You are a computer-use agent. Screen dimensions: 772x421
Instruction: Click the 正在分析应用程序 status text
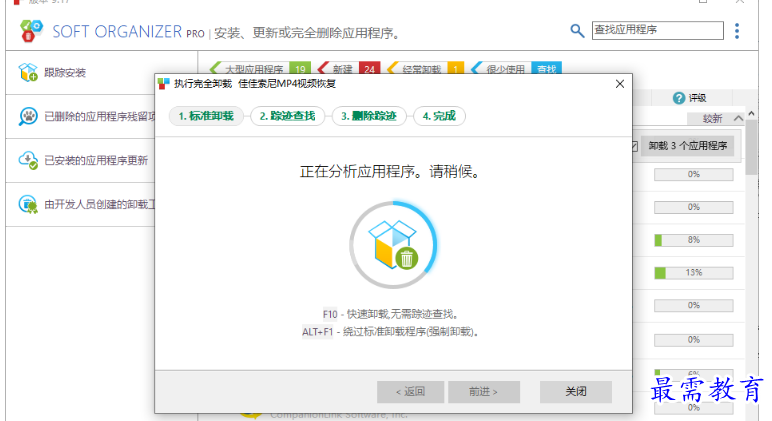(390, 172)
